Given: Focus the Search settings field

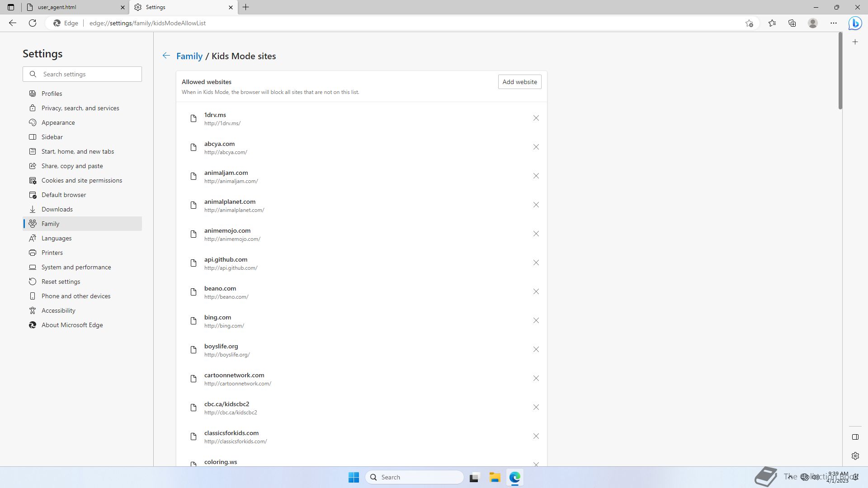Looking at the screenshot, I should 82,74.
